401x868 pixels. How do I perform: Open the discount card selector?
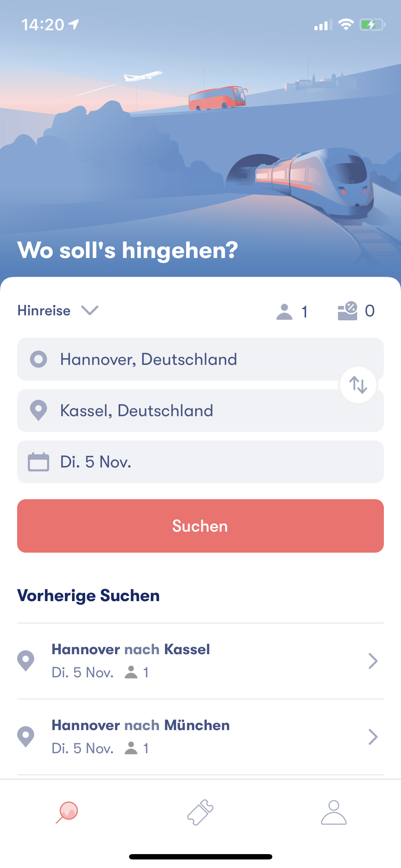click(356, 311)
